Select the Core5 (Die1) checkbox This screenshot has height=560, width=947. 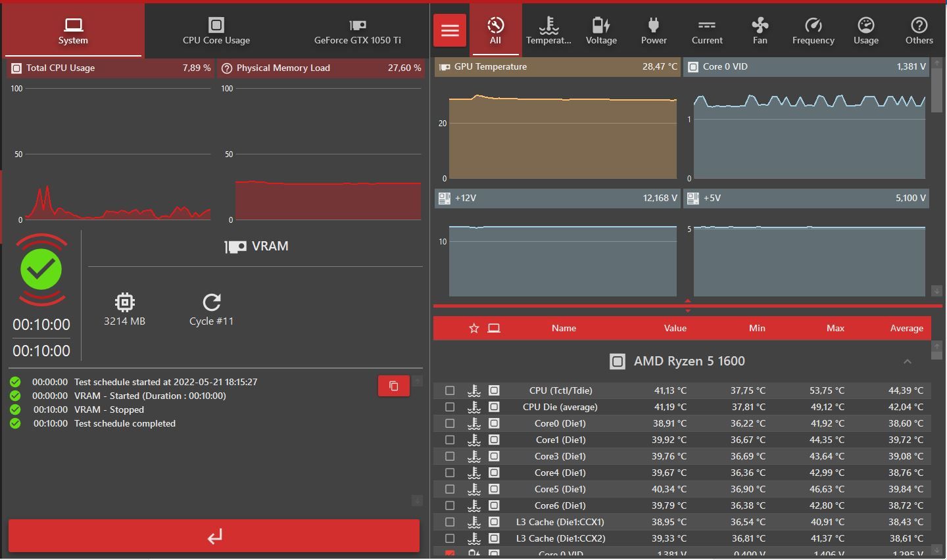coord(450,489)
